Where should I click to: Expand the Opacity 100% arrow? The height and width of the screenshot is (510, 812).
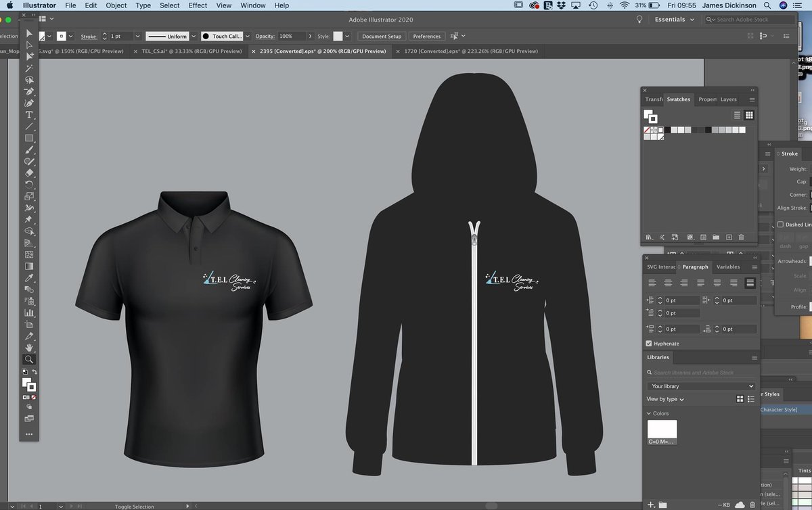click(x=311, y=37)
